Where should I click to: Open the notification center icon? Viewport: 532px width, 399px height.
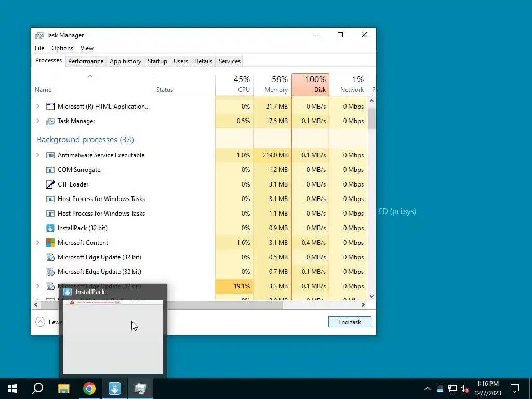515,389
